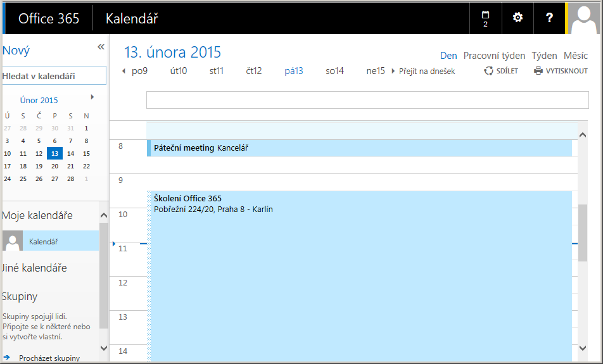
Task: Click the Kalendář app title in header
Action: tap(132, 18)
